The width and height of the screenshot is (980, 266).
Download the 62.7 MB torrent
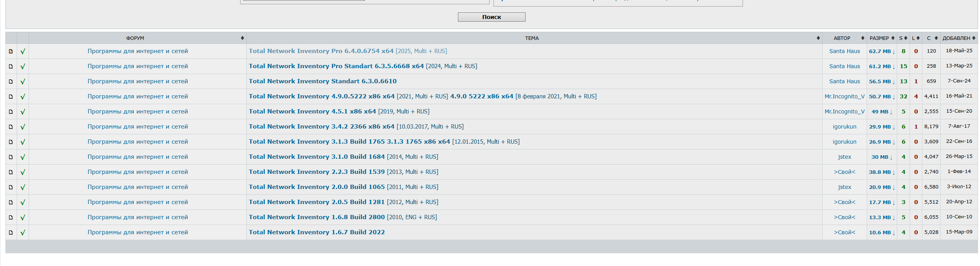882,51
